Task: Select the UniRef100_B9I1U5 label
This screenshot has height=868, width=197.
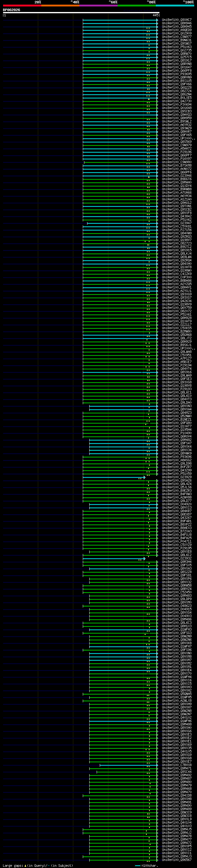Action: point(177,81)
